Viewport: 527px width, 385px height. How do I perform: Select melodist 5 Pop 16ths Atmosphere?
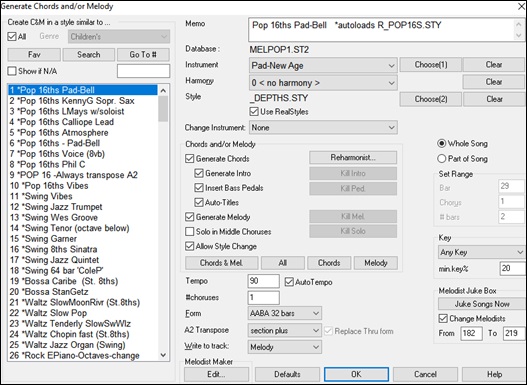click(83, 133)
